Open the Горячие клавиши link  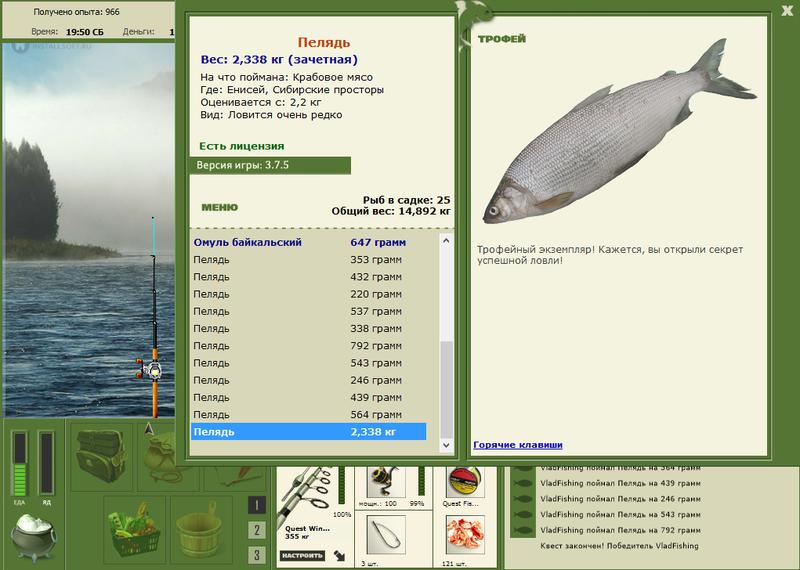point(518,445)
